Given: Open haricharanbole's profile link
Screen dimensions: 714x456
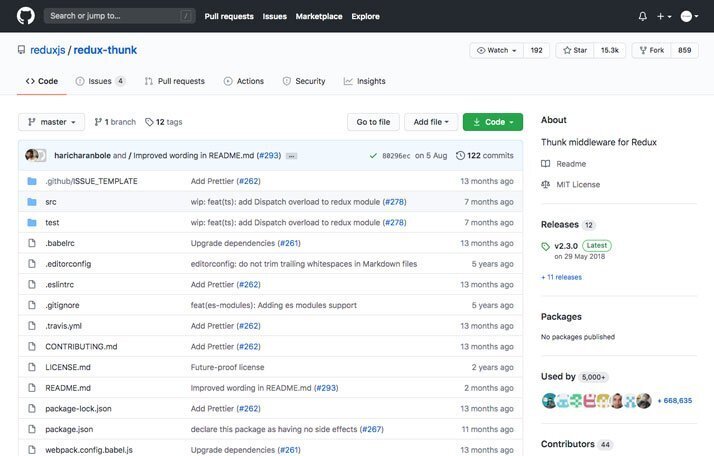Looking at the screenshot, I should click(x=82, y=155).
